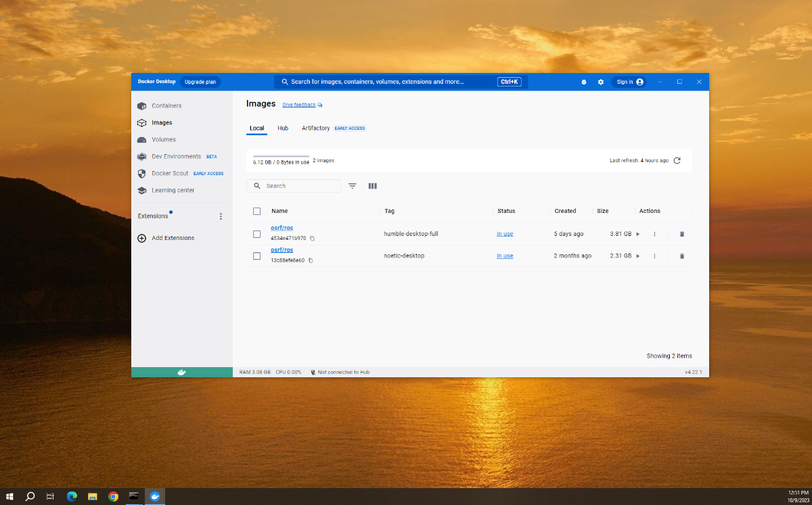Sort images by Name column
Screen dimensions: 812x505
(279, 212)
